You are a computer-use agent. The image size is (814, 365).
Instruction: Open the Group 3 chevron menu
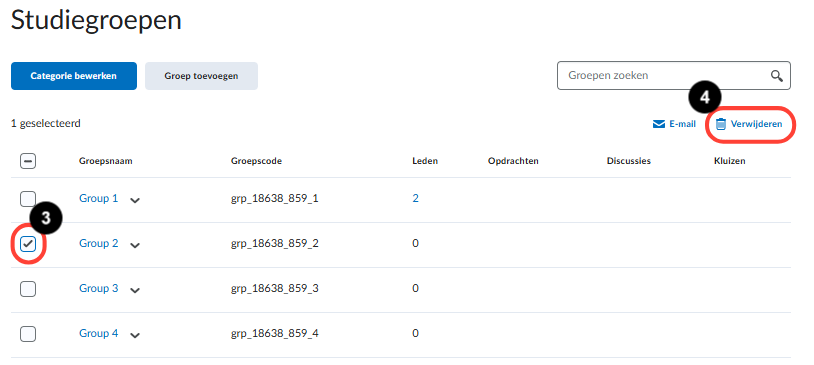pos(135,290)
